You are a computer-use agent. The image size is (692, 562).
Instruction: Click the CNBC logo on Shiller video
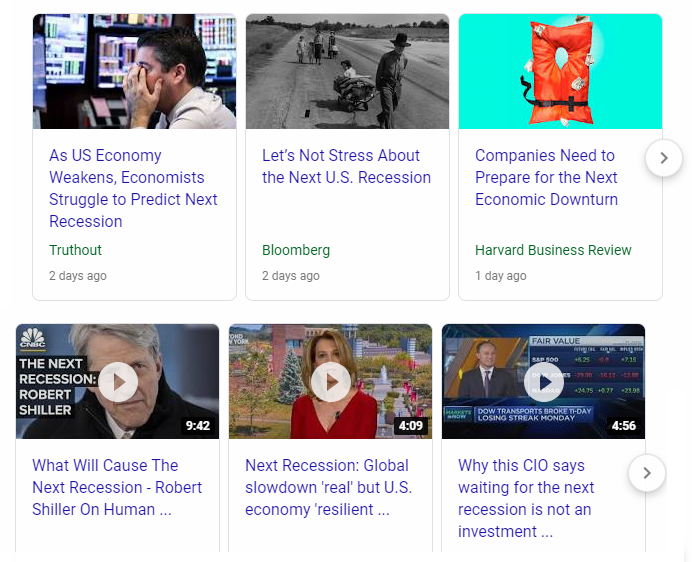point(33,339)
